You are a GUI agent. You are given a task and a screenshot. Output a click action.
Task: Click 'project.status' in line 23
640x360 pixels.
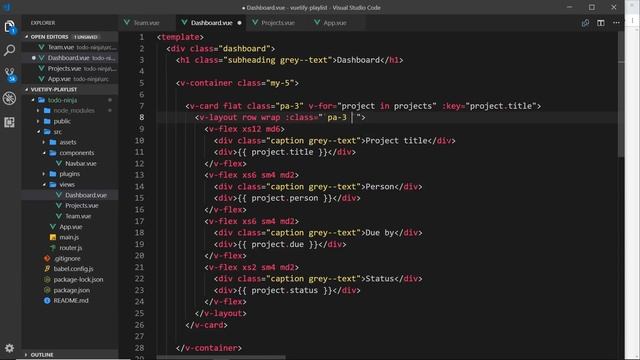pyautogui.click(x=284, y=291)
